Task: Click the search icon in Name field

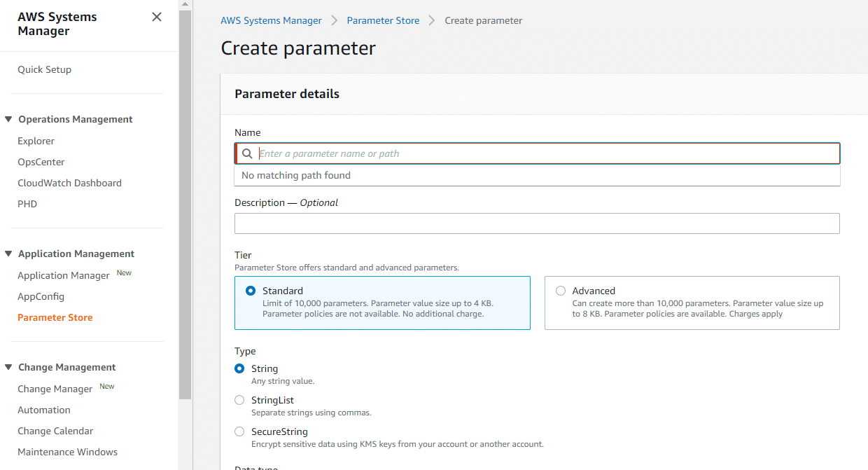Action: click(247, 153)
